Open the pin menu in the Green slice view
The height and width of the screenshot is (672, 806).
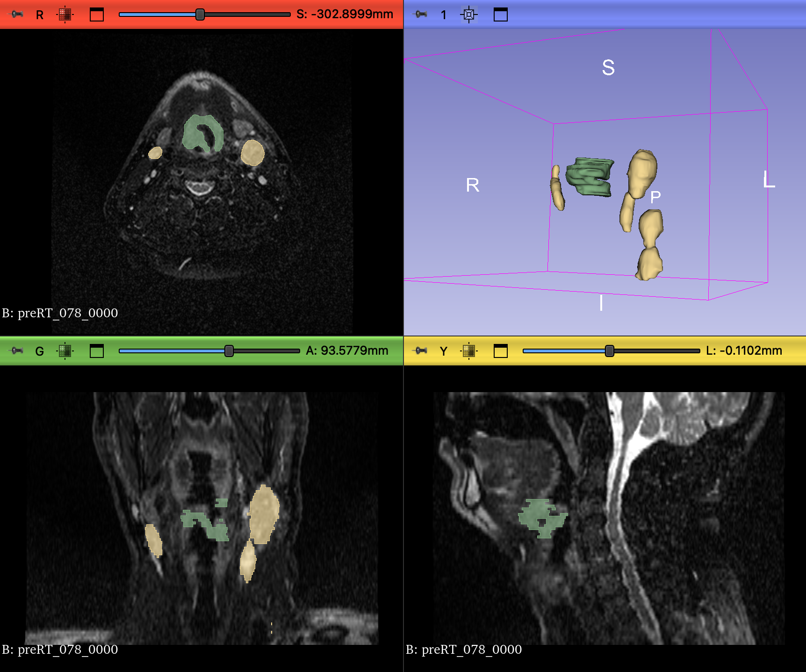pos(17,350)
